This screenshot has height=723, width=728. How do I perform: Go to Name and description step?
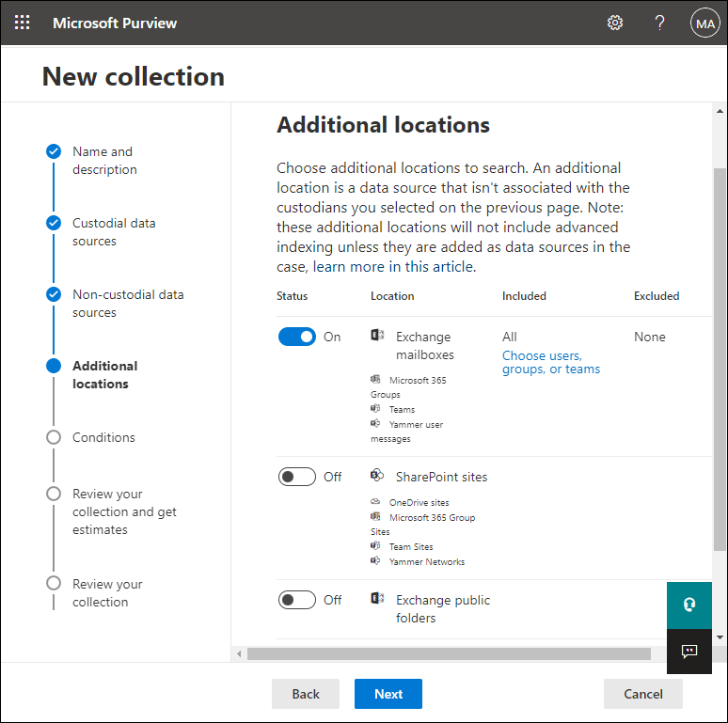point(104,161)
